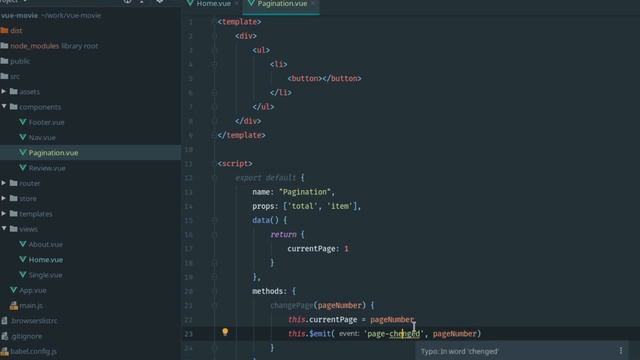Collapse the components folder arrow
Image resolution: width=640 pixels, height=360 pixels.
coord(4,107)
